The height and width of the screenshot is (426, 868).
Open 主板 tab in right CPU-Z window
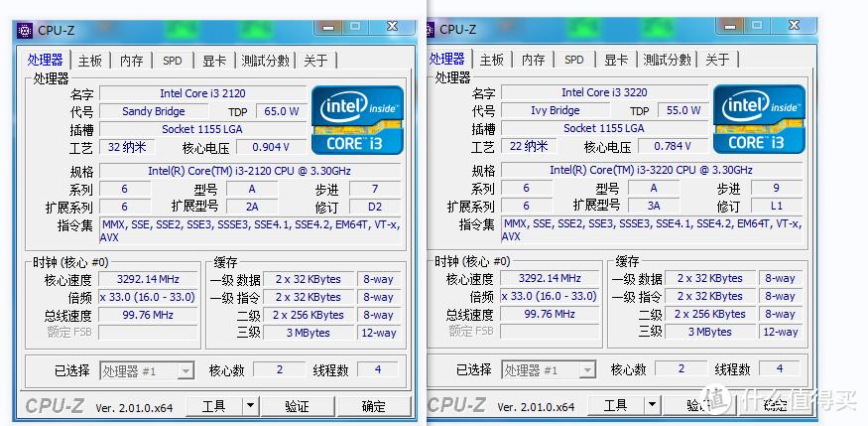click(x=492, y=60)
